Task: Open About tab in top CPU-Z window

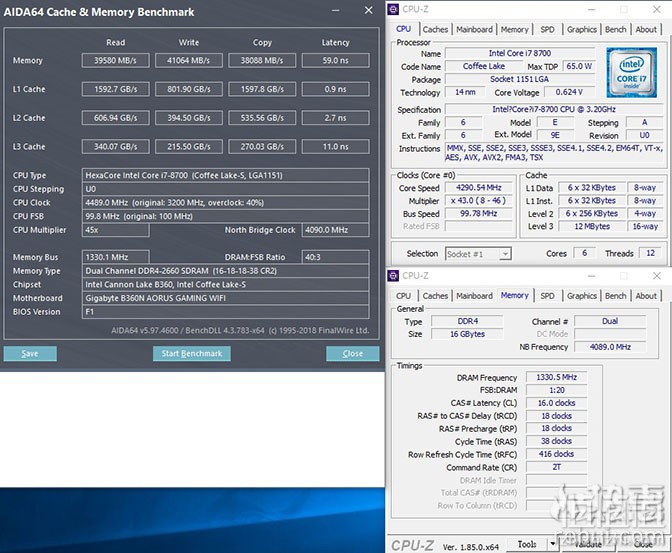Action: [646, 30]
